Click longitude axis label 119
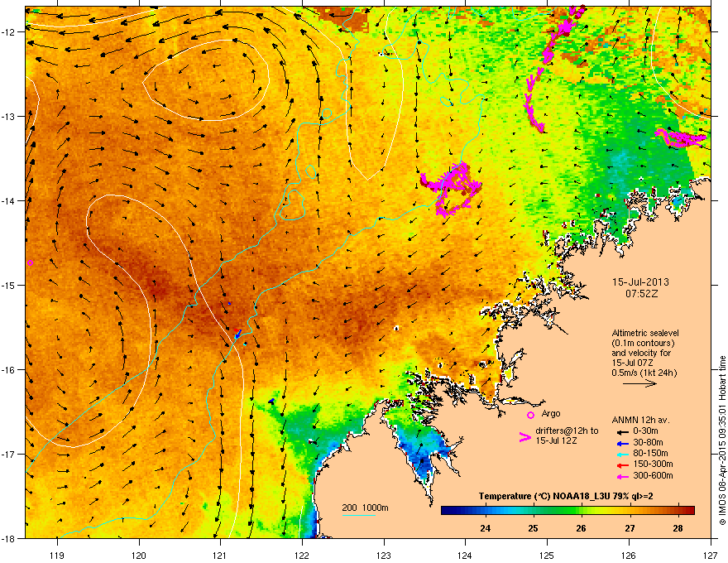 point(57,555)
